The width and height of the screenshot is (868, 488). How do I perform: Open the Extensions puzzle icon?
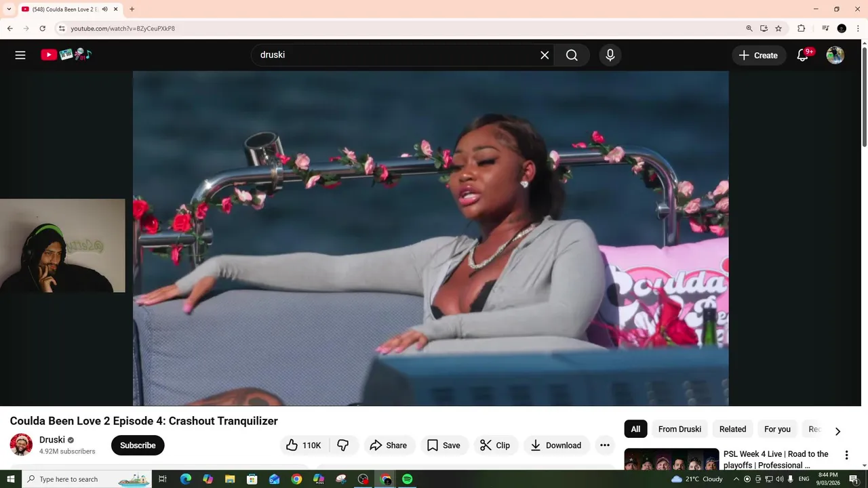(x=801, y=28)
